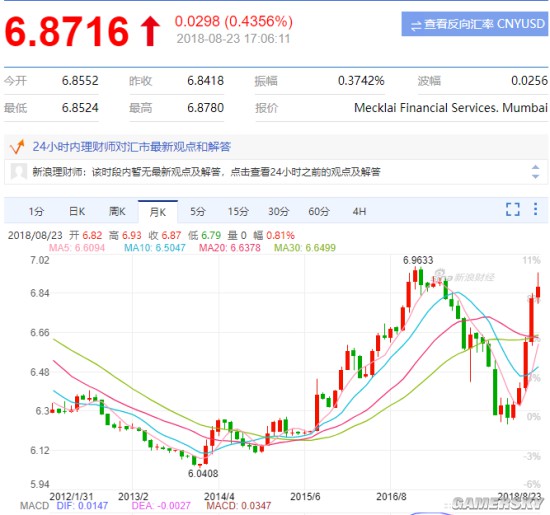This screenshot has height=515, width=550.
Task: Click previous close value 6.8418
Action: click(206, 81)
